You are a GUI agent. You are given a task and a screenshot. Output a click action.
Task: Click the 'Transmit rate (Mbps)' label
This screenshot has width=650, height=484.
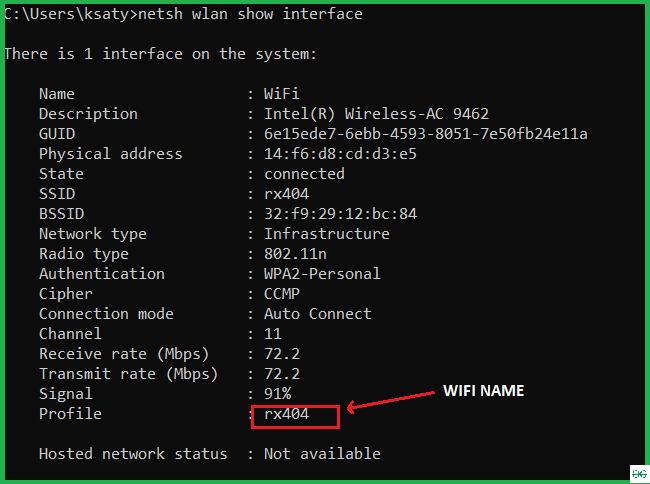[128, 374]
